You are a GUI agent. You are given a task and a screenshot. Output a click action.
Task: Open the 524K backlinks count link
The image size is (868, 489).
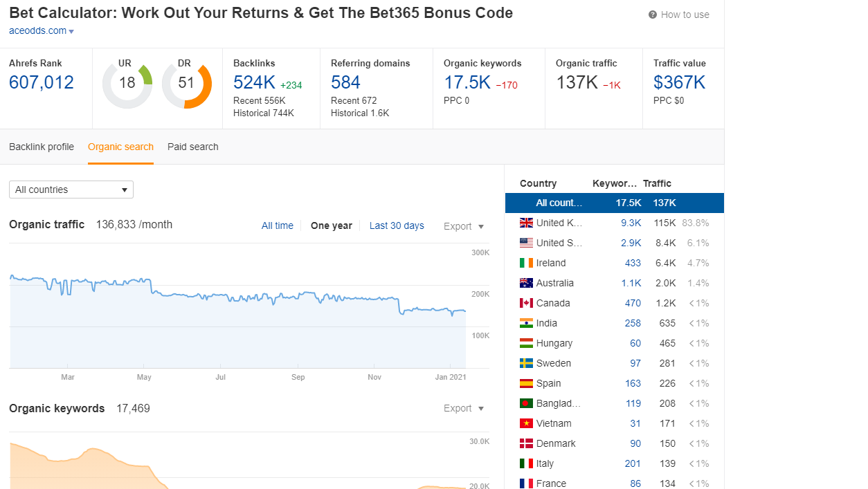tap(254, 83)
